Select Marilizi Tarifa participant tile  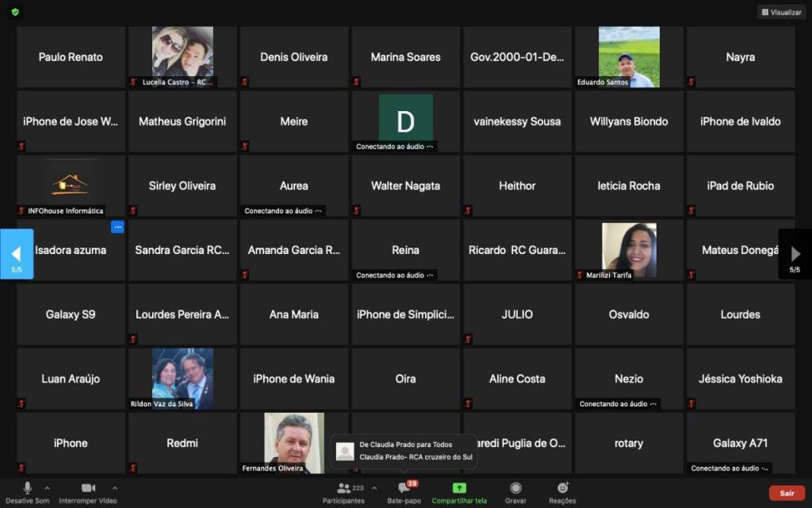point(629,250)
